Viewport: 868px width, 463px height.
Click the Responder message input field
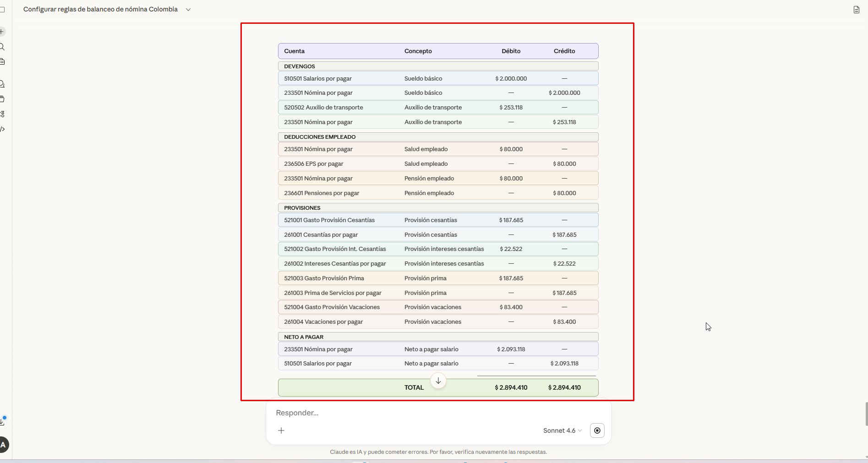[439, 413]
